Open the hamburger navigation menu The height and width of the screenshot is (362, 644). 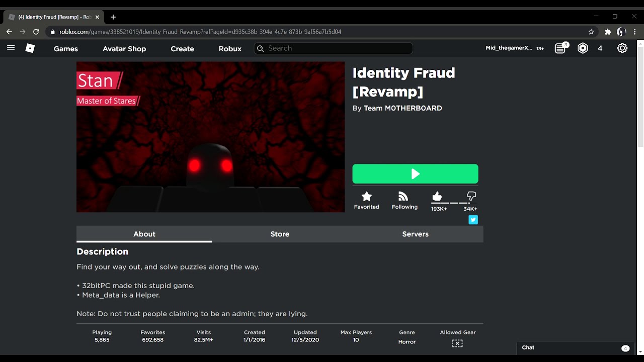click(x=11, y=48)
